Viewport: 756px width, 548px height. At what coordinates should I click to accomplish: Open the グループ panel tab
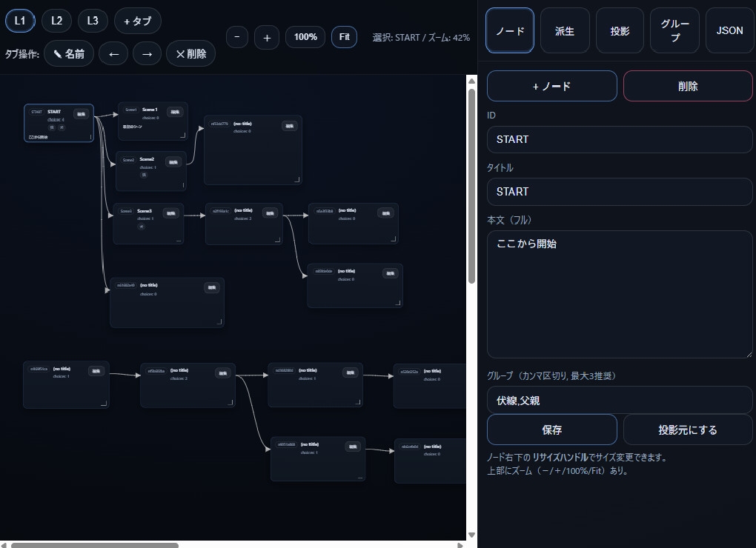tap(674, 30)
